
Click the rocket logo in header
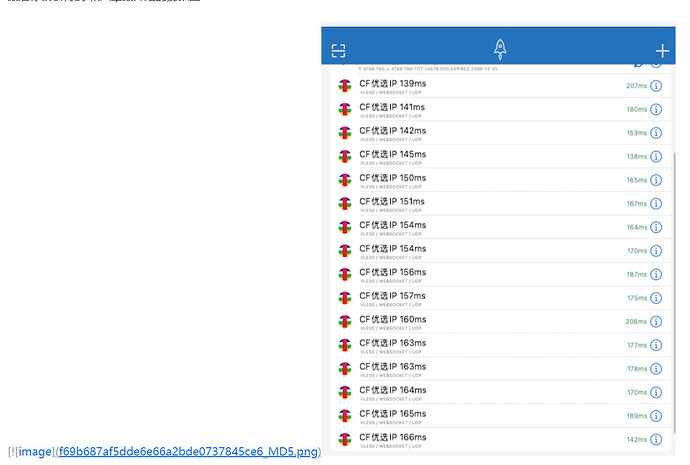pyautogui.click(x=500, y=49)
